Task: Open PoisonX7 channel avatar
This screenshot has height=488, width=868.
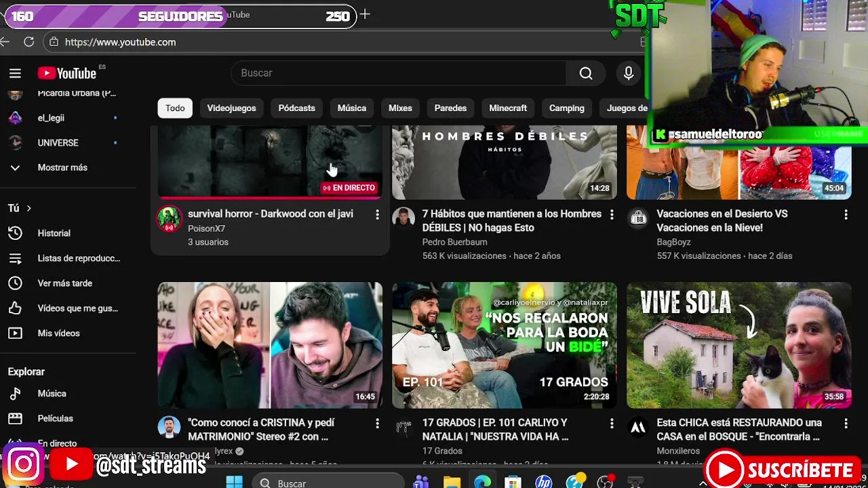Action: click(169, 219)
